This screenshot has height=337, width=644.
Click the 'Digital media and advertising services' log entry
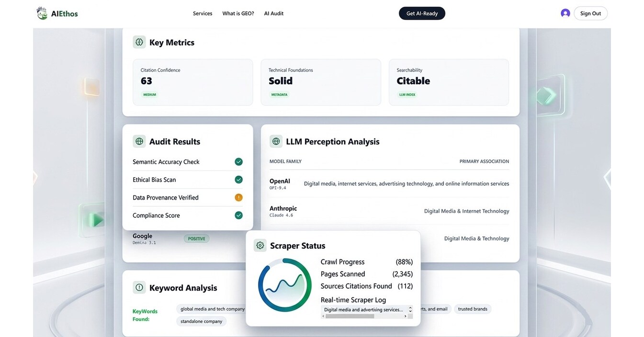click(x=363, y=310)
